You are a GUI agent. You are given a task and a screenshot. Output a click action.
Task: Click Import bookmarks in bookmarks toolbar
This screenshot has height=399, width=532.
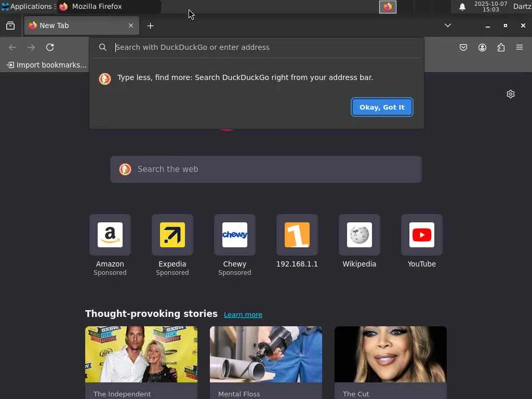pyautogui.click(x=47, y=65)
